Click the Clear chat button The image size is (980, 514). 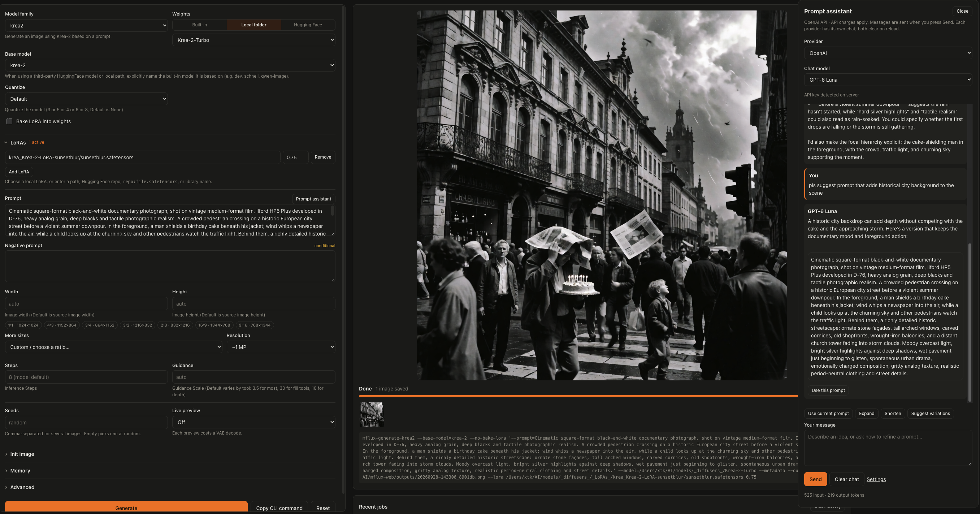pyautogui.click(x=846, y=479)
